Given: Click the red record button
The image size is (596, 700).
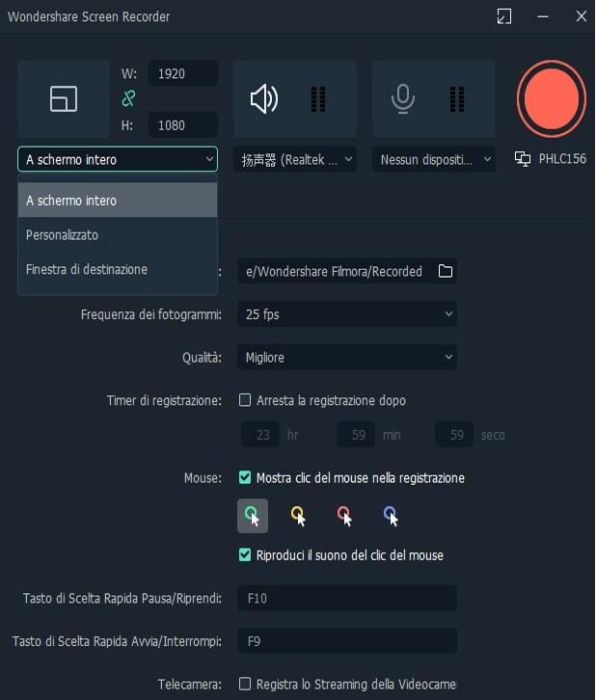Looking at the screenshot, I should pyautogui.click(x=552, y=98).
